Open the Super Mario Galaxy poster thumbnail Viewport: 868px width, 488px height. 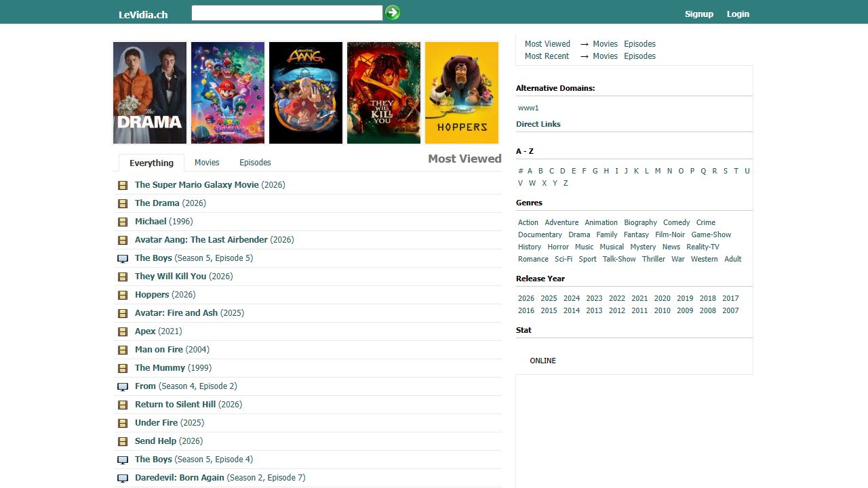pos(228,93)
